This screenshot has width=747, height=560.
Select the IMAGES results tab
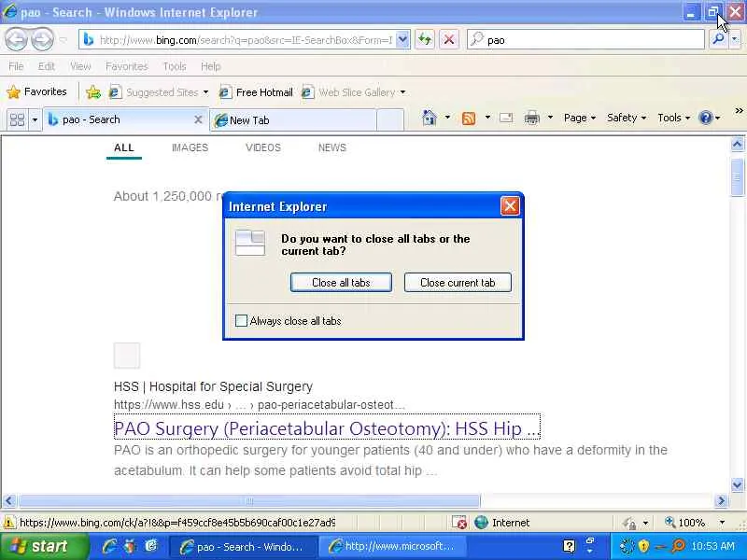(x=190, y=147)
